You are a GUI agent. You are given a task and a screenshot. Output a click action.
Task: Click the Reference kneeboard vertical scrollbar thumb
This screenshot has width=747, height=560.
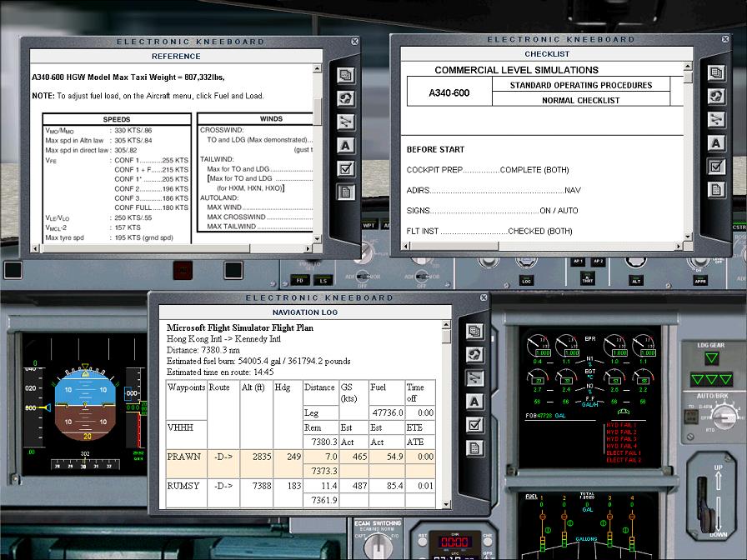[x=317, y=108]
